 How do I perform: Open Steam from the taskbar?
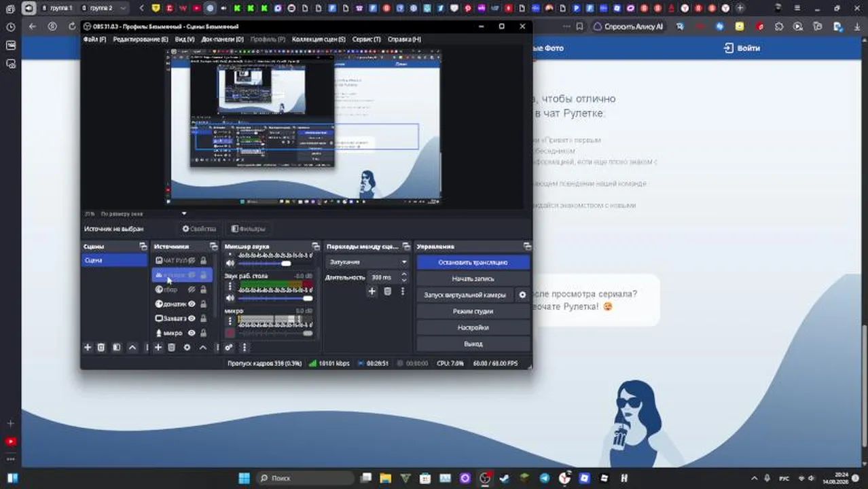(504, 478)
